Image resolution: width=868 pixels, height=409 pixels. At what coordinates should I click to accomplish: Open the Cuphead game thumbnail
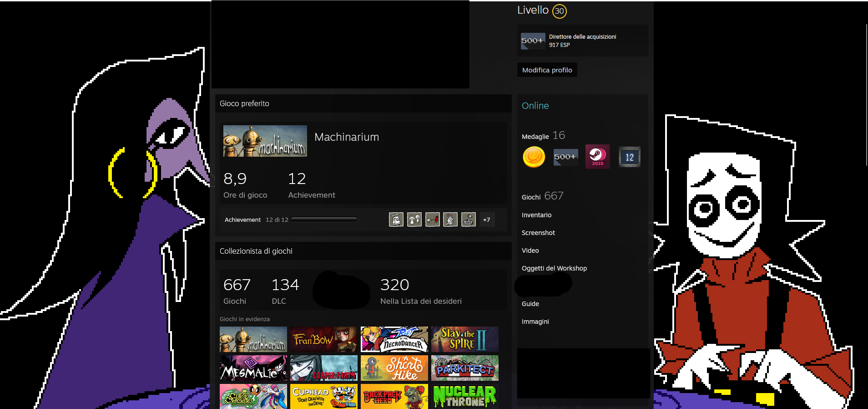[x=324, y=396]
